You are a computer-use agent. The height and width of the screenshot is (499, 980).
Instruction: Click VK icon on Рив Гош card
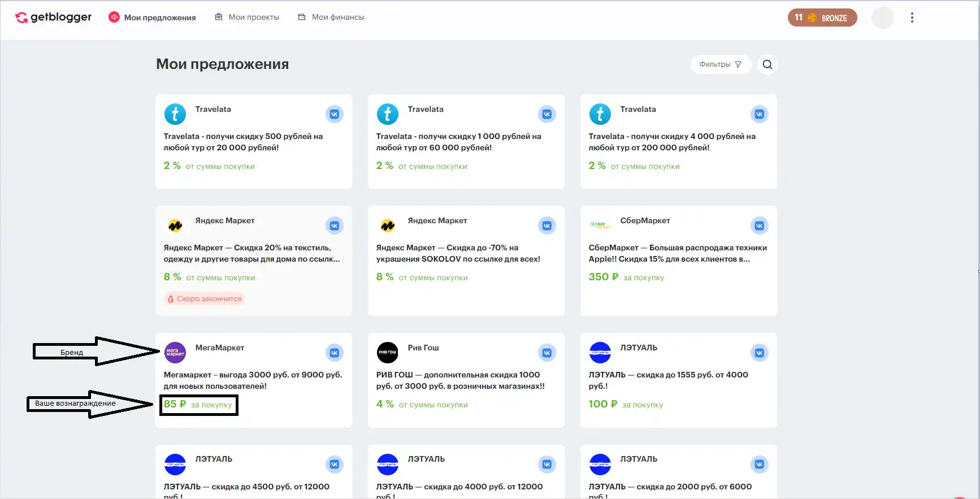(x=547, y=353)
